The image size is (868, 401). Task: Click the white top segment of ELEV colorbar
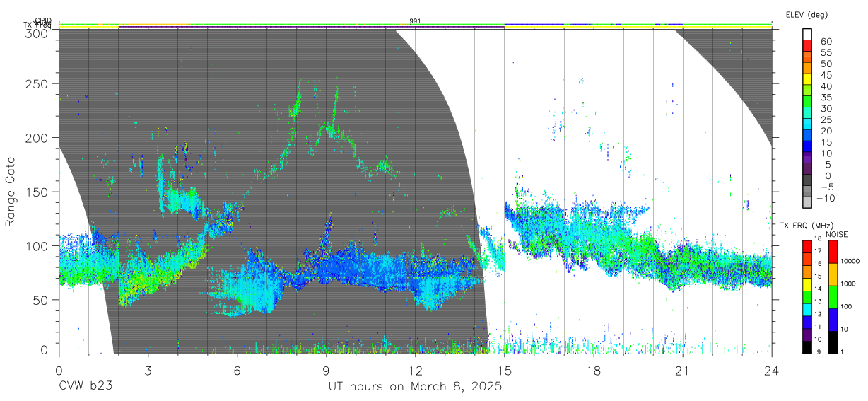pyautogui.click(x=807, y=34)
